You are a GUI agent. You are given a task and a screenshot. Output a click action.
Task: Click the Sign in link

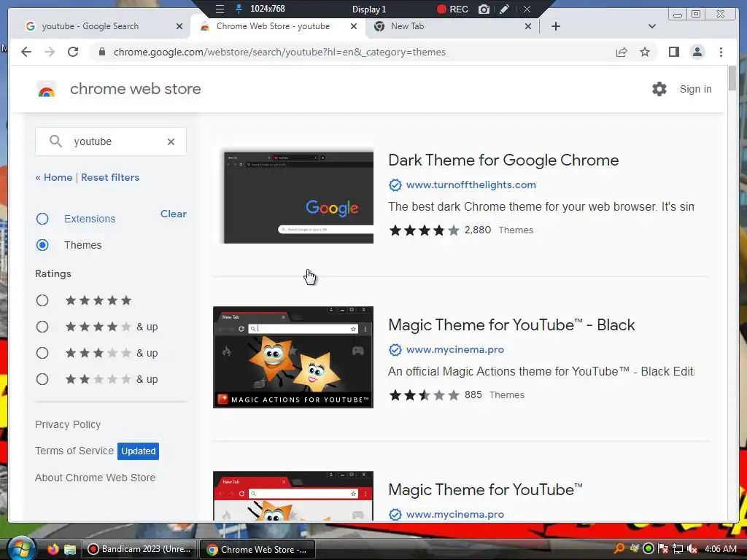695,89
